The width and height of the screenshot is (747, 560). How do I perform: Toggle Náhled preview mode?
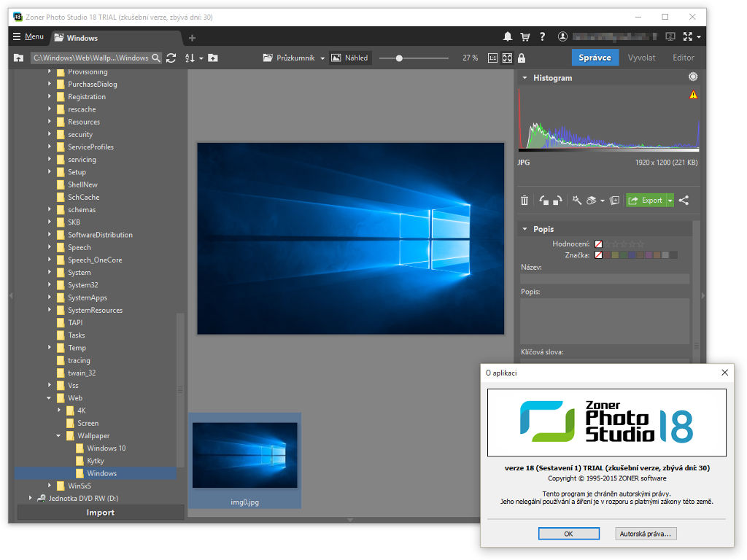349,58
